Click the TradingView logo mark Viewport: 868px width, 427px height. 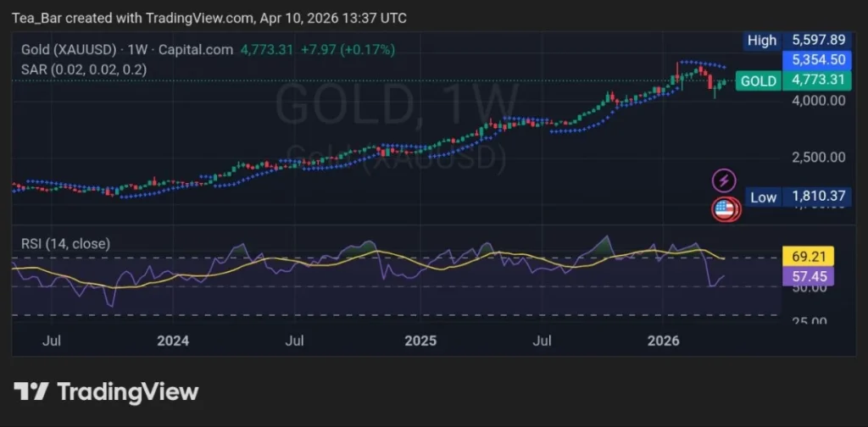coord(31,391)
